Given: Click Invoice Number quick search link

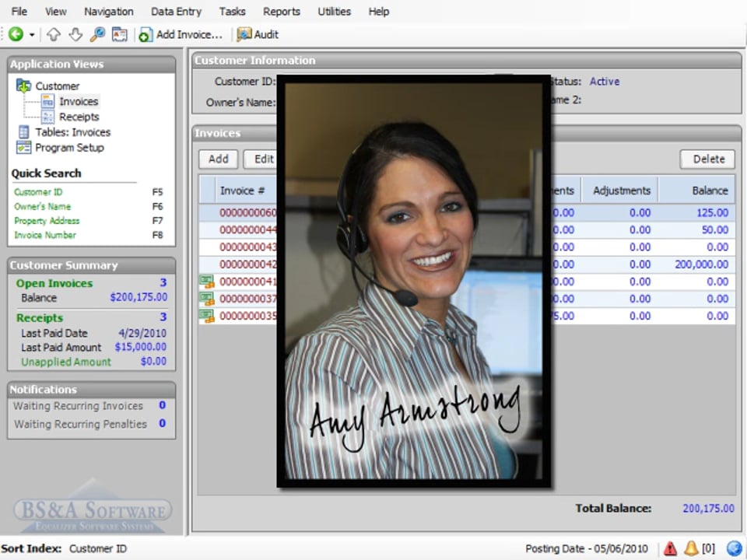Looking at the screenshot, I should pyautogui.click(x=45, y=235).
